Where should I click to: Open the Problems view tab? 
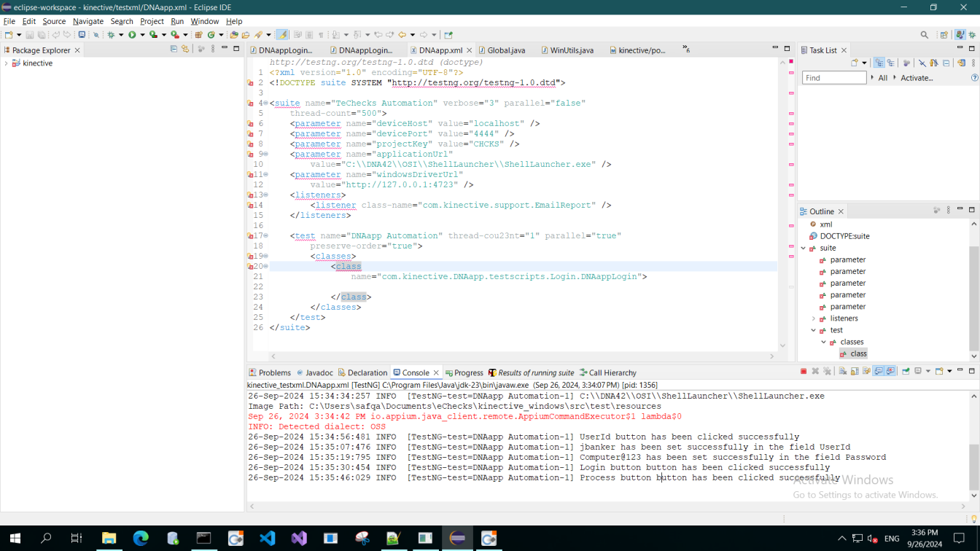[274, 372]
